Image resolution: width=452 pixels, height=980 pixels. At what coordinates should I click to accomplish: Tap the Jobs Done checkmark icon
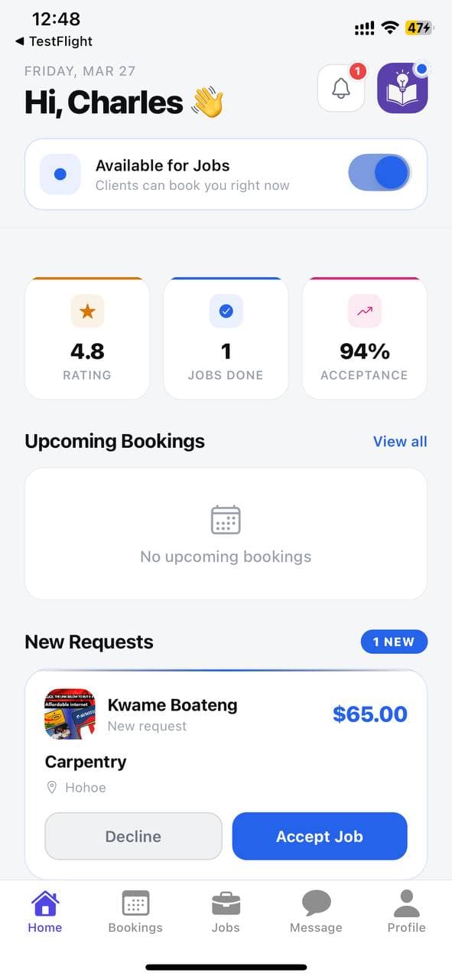pyautogui.click(x=226, y=311)
